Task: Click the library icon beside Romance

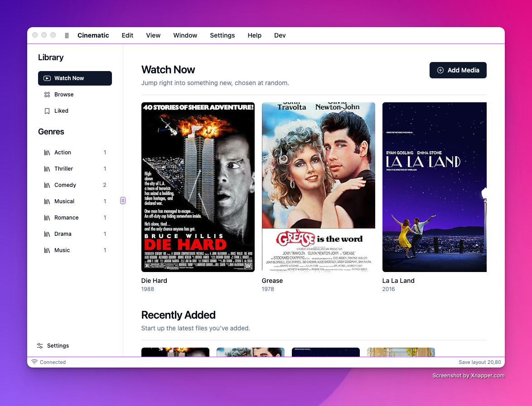Action: (47, 218)
